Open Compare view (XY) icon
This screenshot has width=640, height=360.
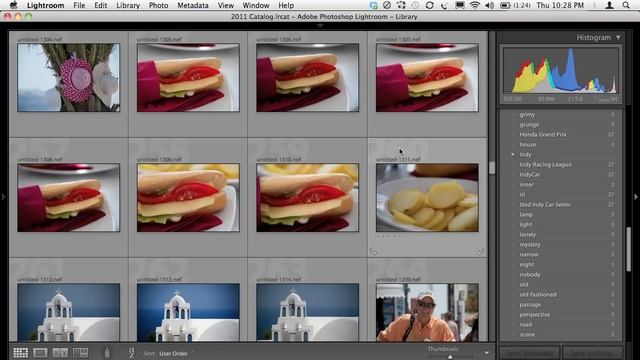(x=60, y=353)
